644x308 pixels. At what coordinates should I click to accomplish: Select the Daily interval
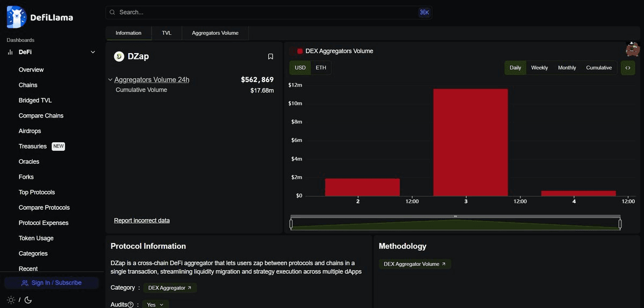(x=515, y=68)
